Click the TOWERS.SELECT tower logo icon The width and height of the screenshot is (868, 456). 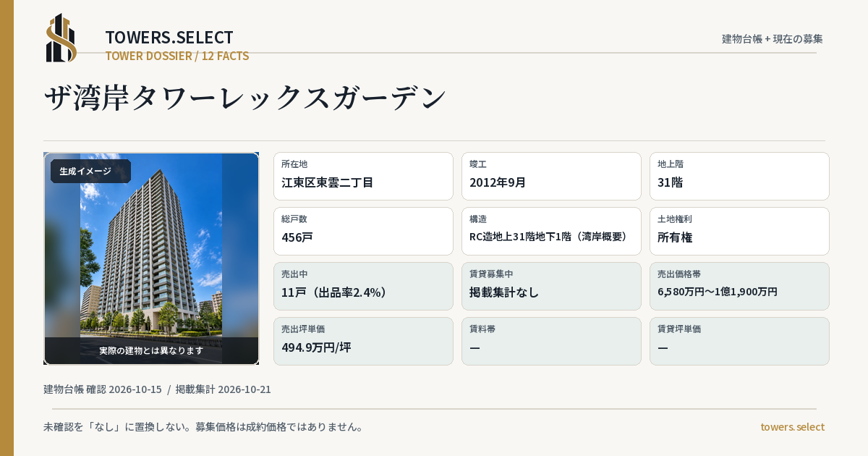pyautogui.click(x=61, y=38)
